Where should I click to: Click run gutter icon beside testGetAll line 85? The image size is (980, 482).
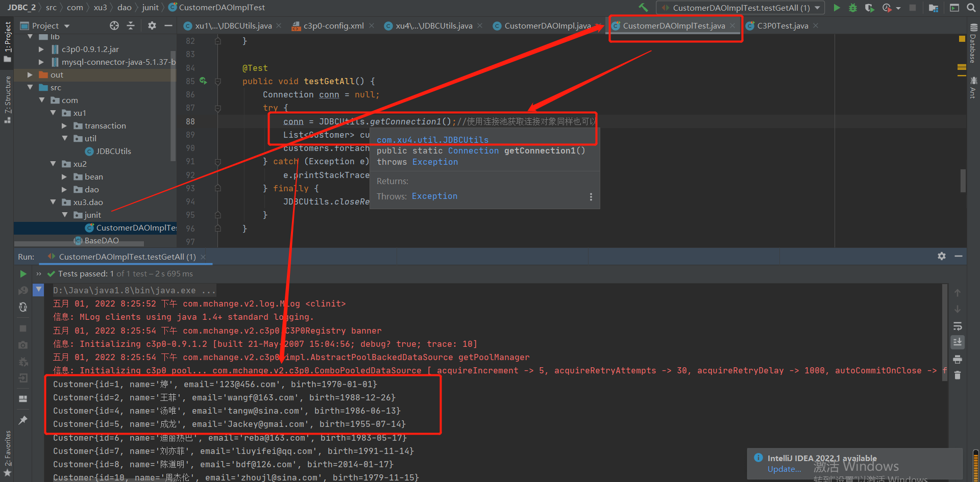pos(203,81)
